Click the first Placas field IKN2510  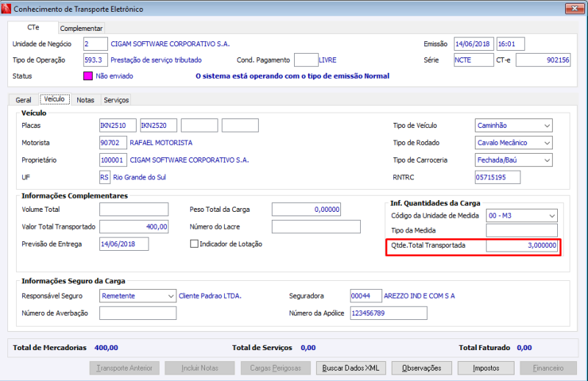pyautogui.click(x=118, y=125)
